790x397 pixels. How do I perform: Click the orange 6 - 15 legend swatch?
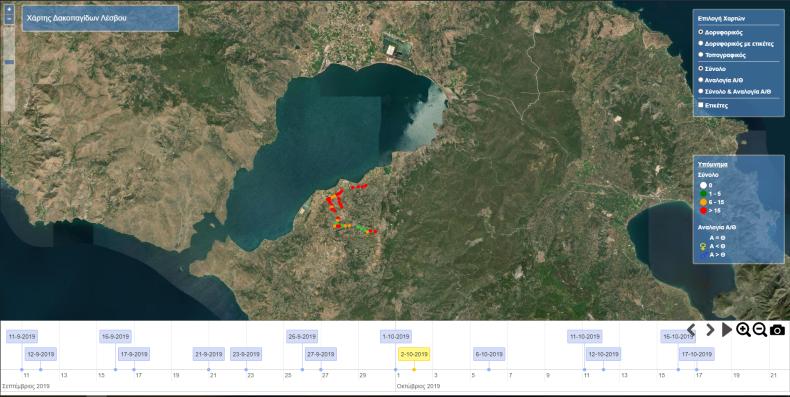(703, 202)
